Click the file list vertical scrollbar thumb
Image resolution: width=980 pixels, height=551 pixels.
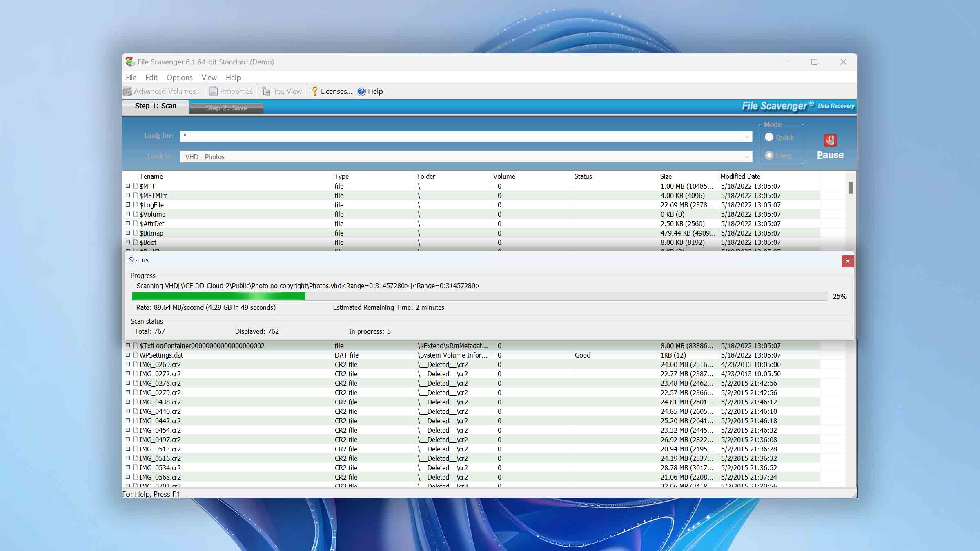tap(851, 188)
